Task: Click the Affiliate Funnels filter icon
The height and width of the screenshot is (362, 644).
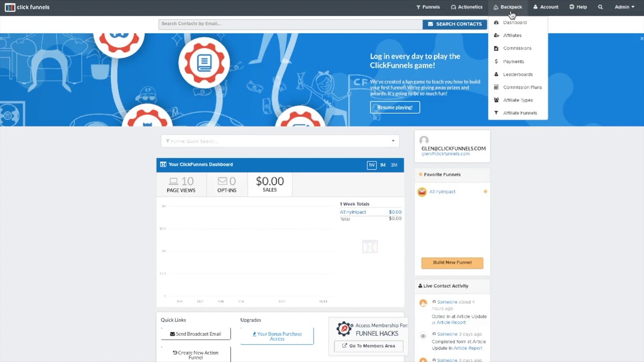Action: tap(496, 113)
